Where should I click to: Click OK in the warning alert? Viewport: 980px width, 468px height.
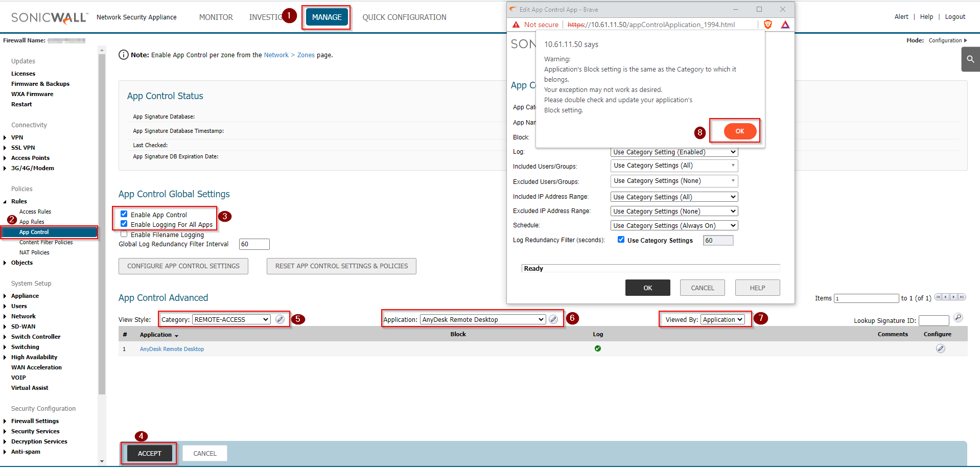click(739, 131)
